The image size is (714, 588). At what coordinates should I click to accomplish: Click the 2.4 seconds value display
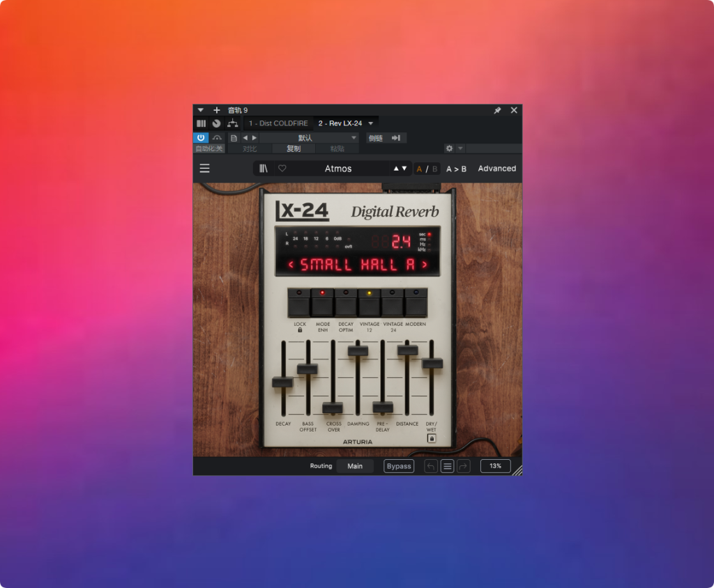pyautogui.click(x=401, y=241)
